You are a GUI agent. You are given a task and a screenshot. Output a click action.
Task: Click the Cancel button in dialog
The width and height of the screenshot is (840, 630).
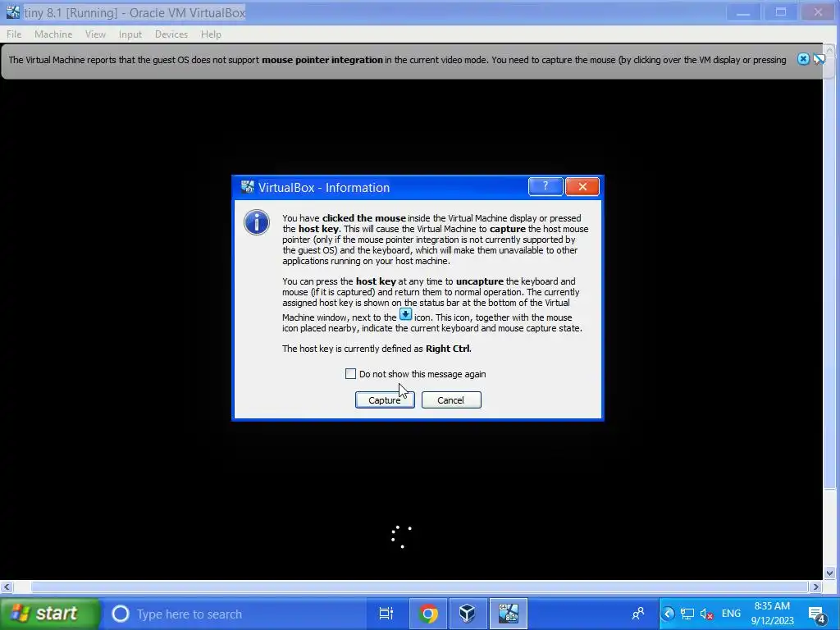tap(451, 400)
